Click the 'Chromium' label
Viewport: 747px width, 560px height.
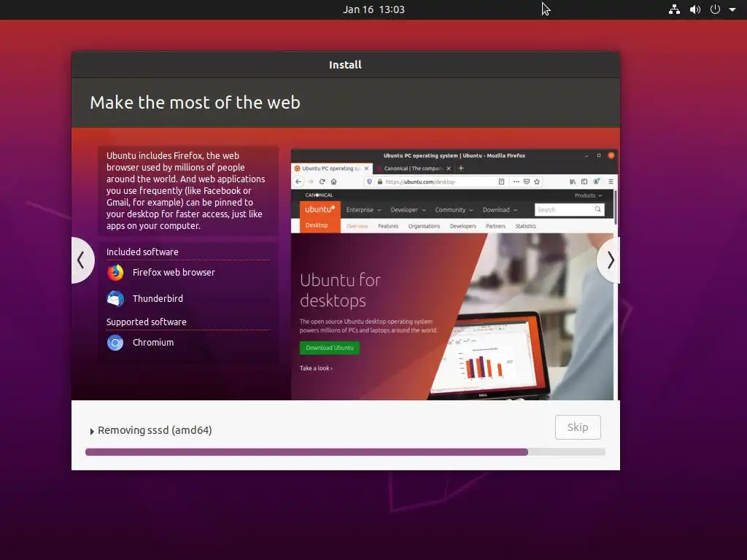point(153,343)
